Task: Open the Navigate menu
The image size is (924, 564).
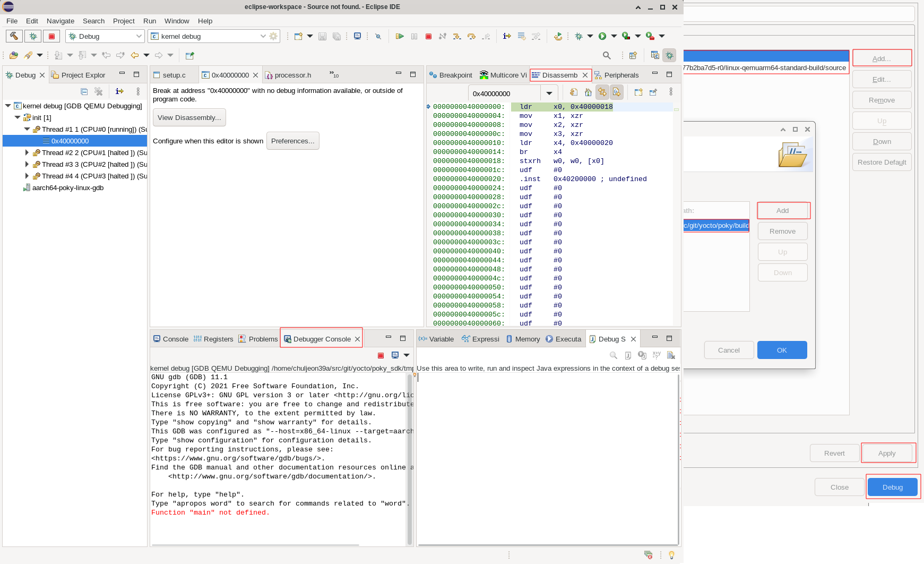Action: point(61,21)
